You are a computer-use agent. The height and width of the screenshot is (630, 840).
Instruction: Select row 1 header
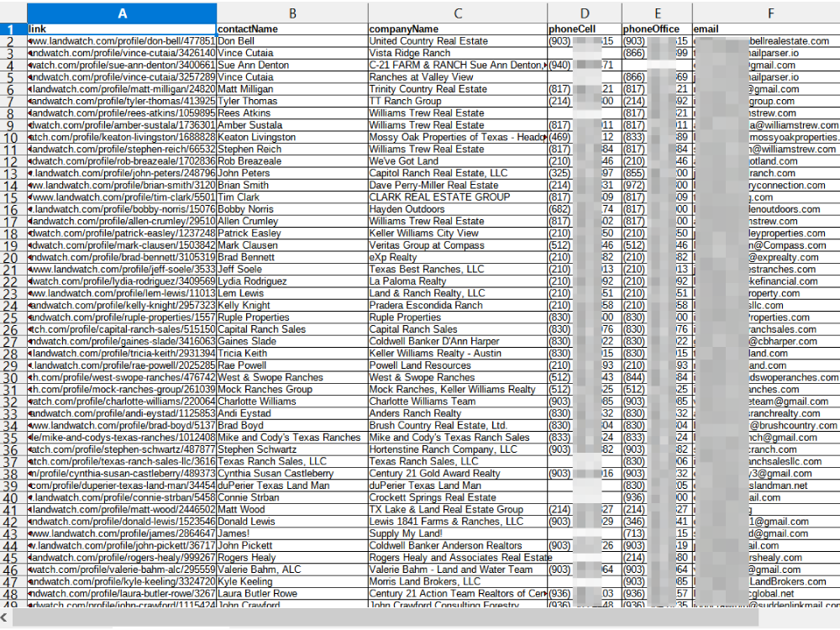(13, 29)
